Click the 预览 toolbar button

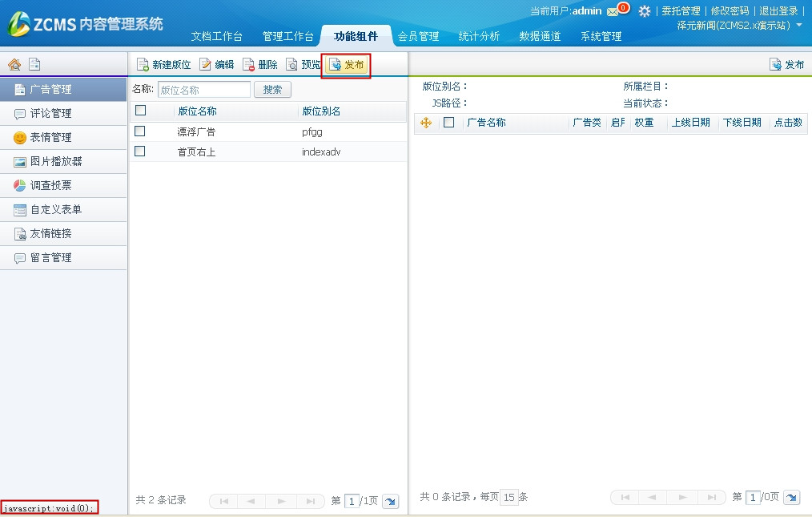tap(303, 65)
